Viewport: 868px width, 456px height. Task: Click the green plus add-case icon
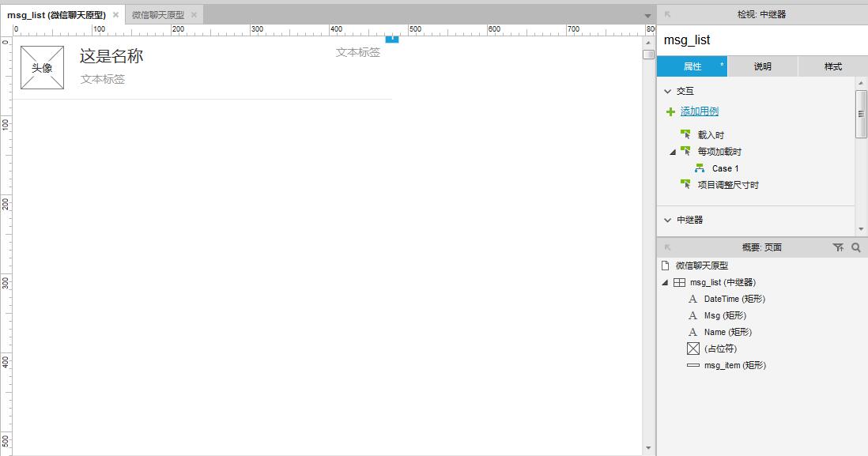(x=670, y=111)
